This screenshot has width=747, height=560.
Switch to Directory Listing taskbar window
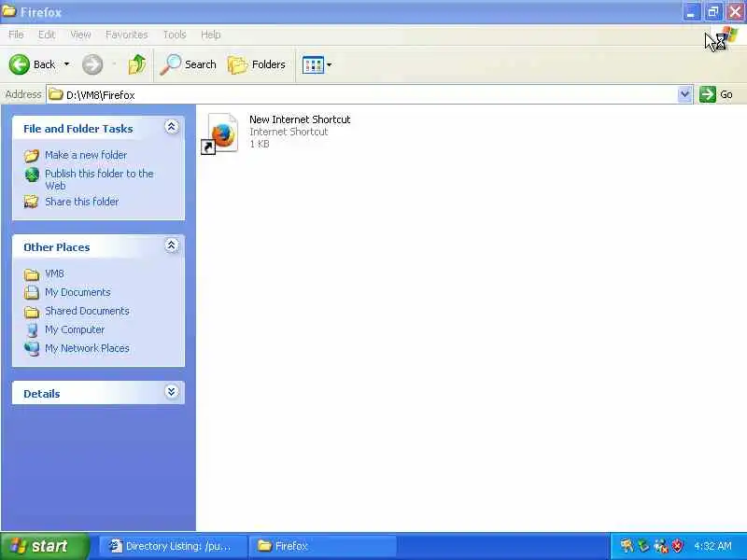pos(174,546)
